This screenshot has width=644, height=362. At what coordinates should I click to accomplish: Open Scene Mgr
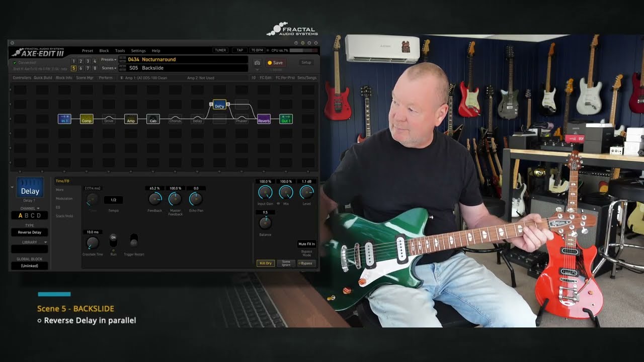[x=85, y=78]
